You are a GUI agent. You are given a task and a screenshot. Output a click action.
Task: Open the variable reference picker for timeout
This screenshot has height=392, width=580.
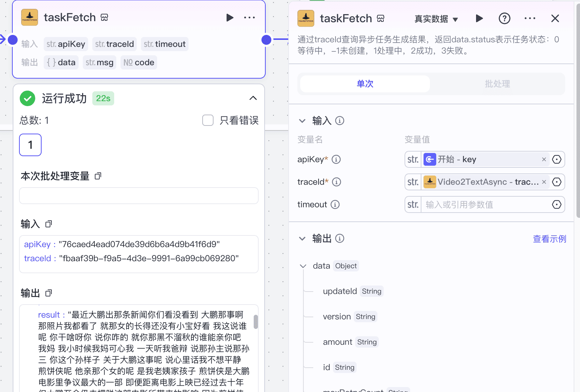pos(557,204)
